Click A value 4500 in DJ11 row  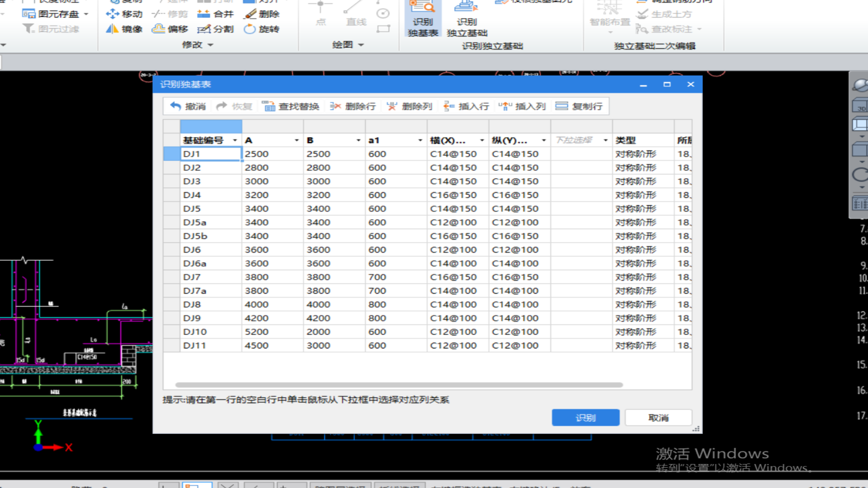tap(273, 345)
